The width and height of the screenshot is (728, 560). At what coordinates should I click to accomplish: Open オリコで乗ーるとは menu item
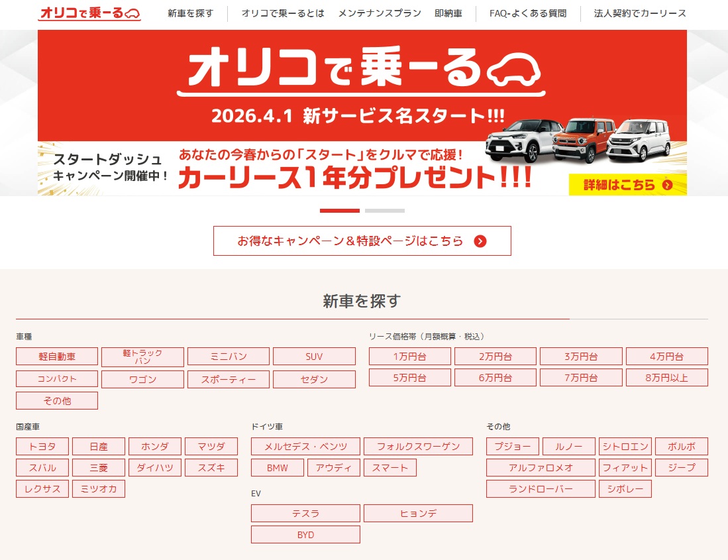coord(283,13)
